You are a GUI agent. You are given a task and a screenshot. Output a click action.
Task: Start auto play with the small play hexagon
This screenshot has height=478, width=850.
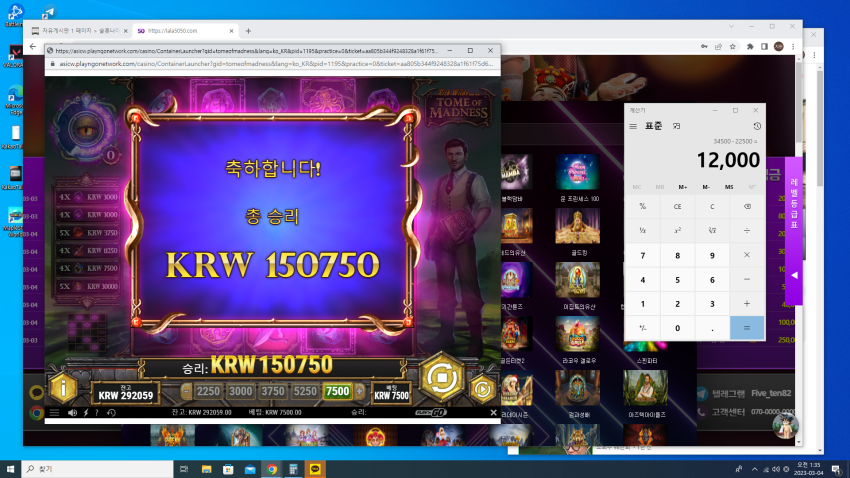(x=482, y=389)
